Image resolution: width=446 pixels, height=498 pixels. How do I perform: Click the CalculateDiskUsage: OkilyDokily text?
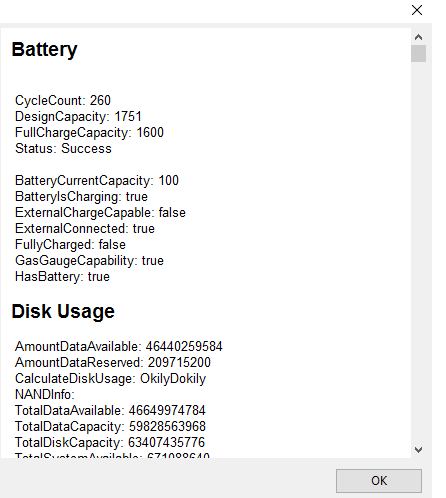(110, 378)
